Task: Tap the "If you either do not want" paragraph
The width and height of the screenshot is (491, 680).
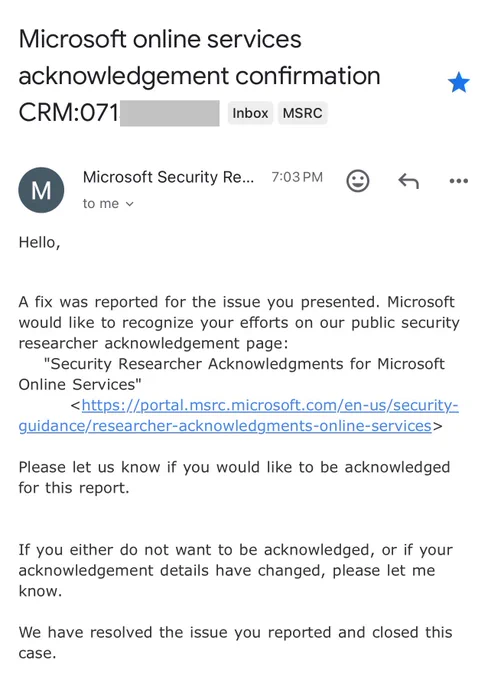Action: click(236, 570)
